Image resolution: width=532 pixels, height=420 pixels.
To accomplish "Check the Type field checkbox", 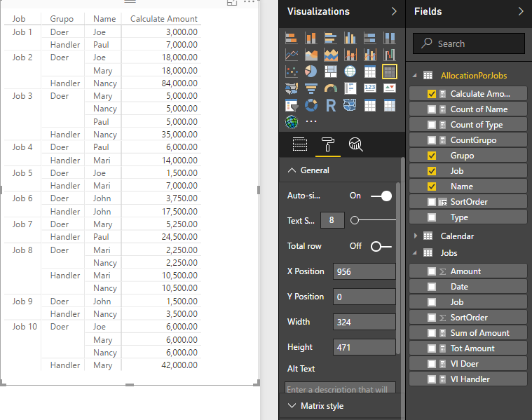I will (432, 217).
